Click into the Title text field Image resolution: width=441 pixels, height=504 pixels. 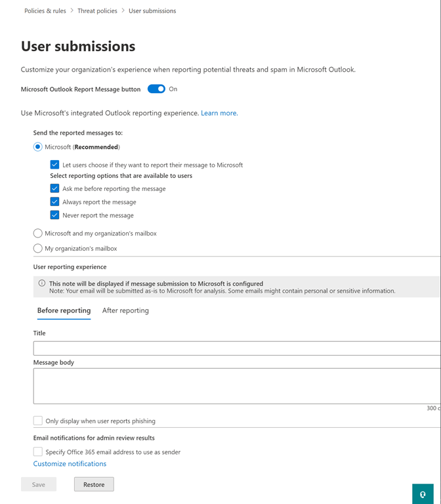[236, 348]
